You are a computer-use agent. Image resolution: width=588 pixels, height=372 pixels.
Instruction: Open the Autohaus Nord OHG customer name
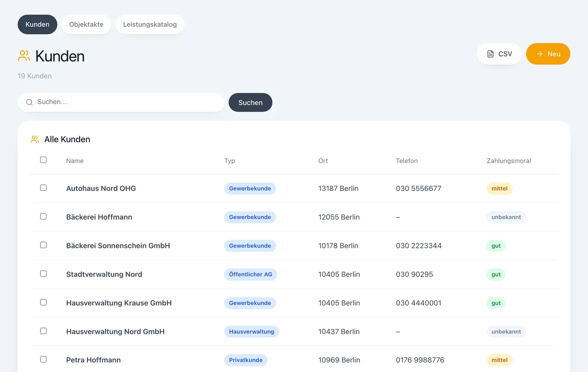coord(101,188)
